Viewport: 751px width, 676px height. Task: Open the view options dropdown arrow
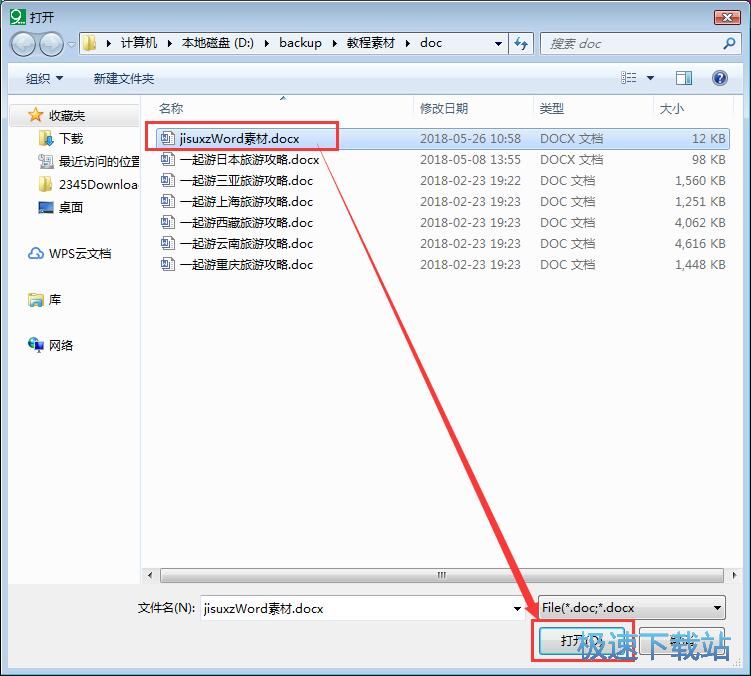pos(650,78)
